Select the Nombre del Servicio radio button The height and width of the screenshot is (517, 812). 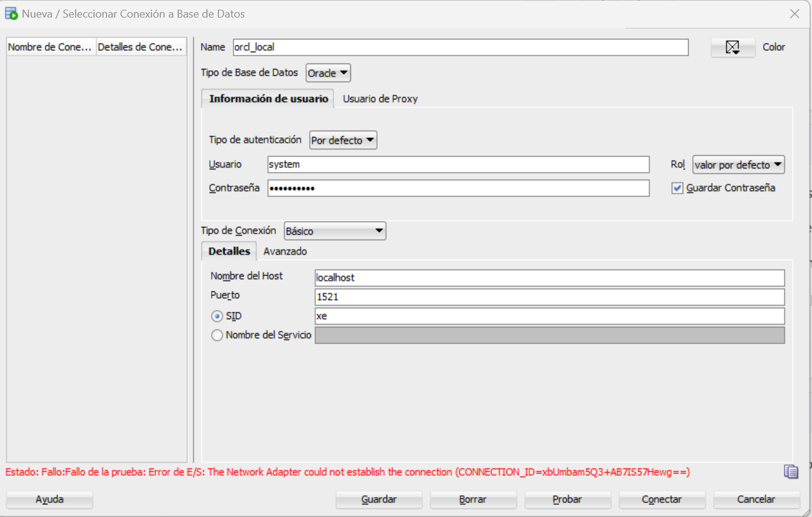pyautogui.click(x=217, y=335)
